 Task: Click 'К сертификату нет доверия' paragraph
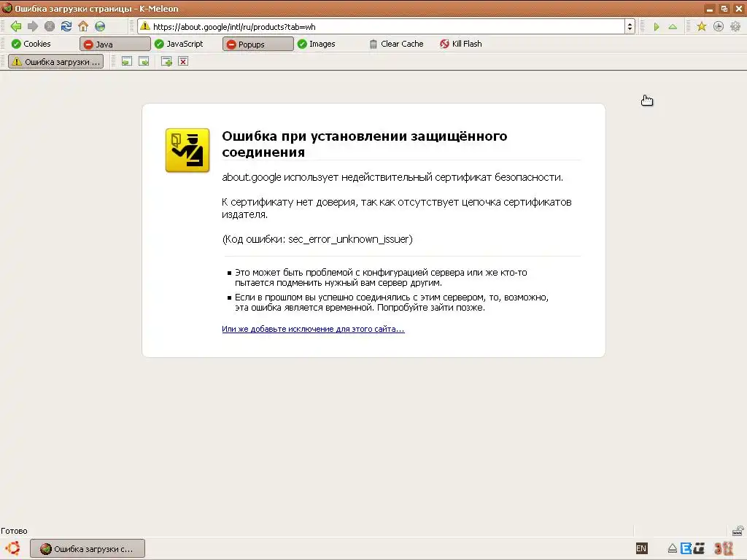[x=397, y=208]
